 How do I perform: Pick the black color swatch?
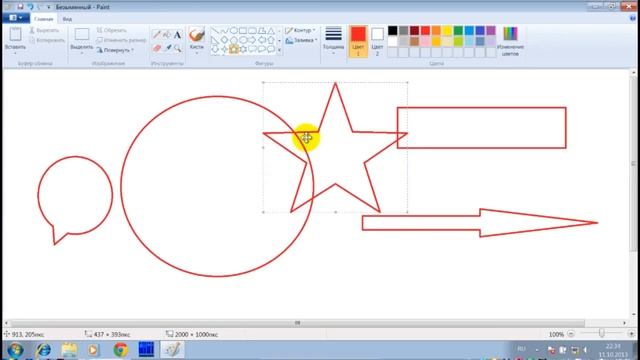[392, 31]
